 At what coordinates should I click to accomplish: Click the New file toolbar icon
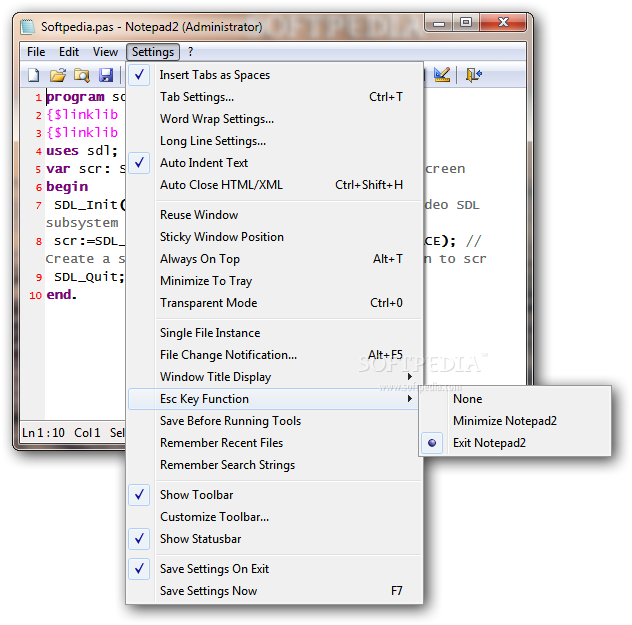click(x=34, y=75)
